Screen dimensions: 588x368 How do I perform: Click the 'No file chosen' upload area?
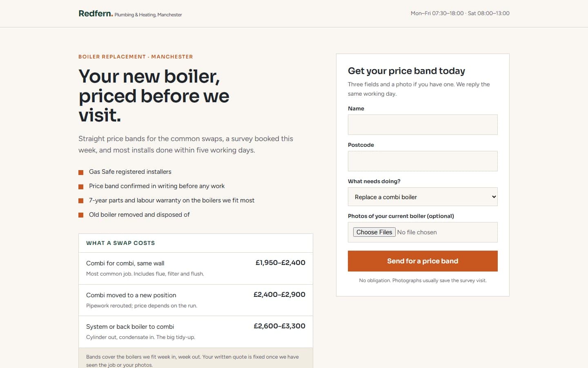point(417,232)
